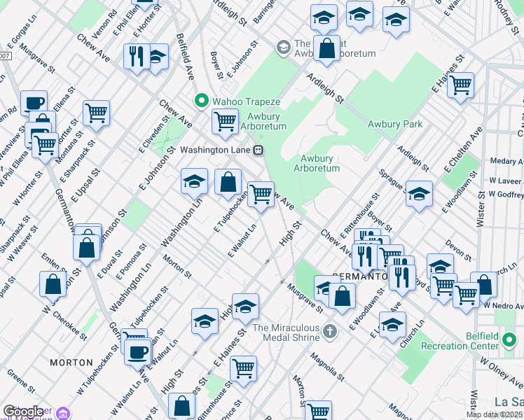The image size is (524, 420).
Task: Select the Washington Lane train station icon
Action: 258,150
